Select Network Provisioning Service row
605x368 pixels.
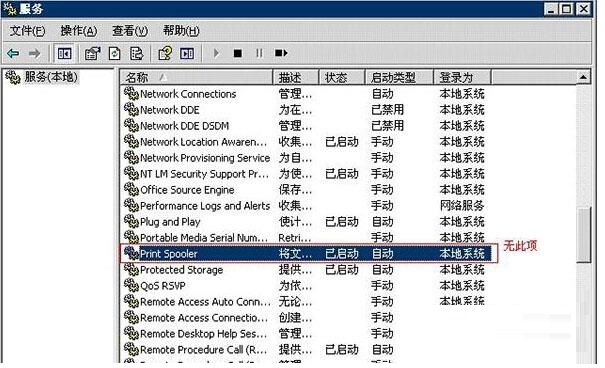(305, 158)
